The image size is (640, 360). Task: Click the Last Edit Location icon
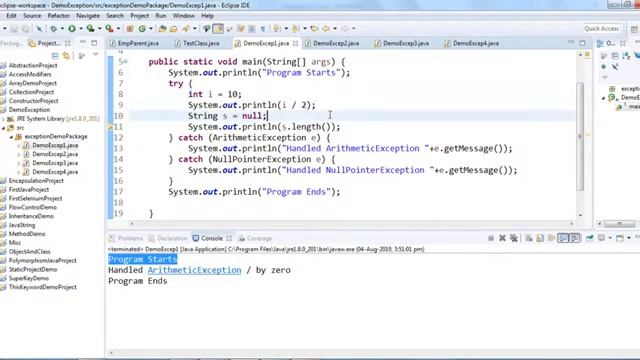(314, 29)
